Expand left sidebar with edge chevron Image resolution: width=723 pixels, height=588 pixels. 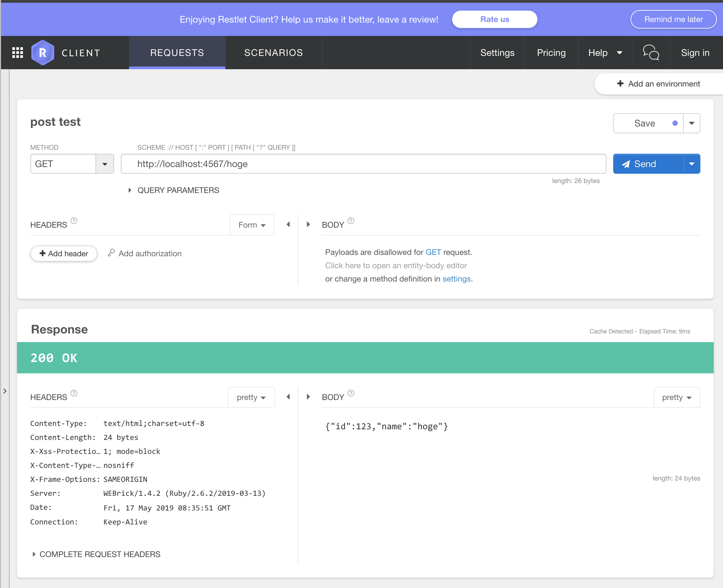click(x=5, y=391)
